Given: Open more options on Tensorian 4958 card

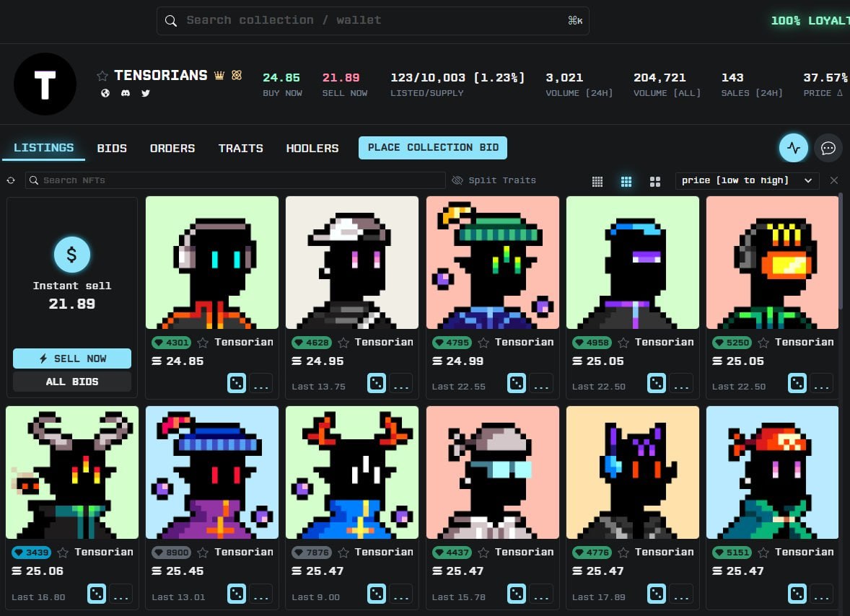Looking at the screenshot, I should click(681, 383).
